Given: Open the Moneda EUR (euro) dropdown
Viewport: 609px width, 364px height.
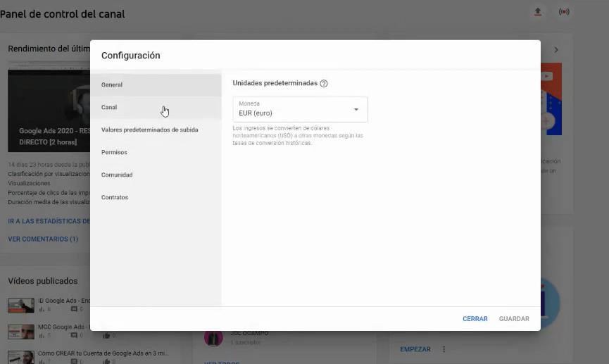Looking at the screenshot, I should click(300, 109).
